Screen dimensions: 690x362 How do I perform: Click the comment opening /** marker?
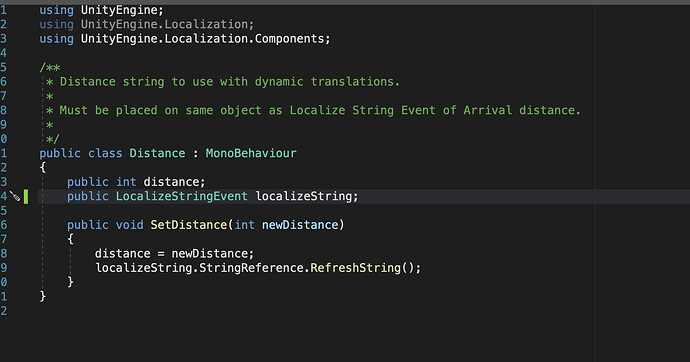pyautogui.click(x=50, y=67)
